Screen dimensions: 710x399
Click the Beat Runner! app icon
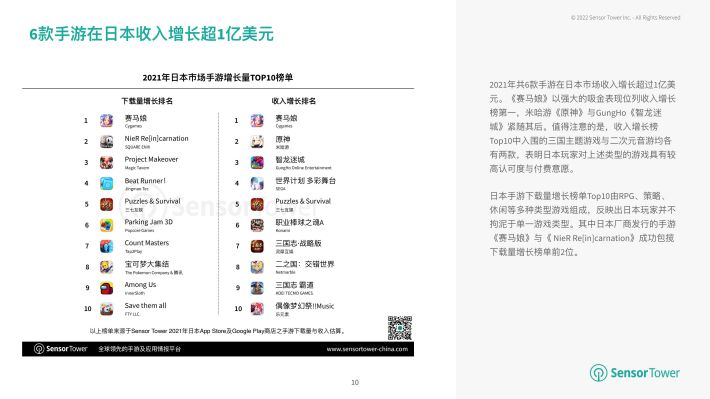(106, 183)
